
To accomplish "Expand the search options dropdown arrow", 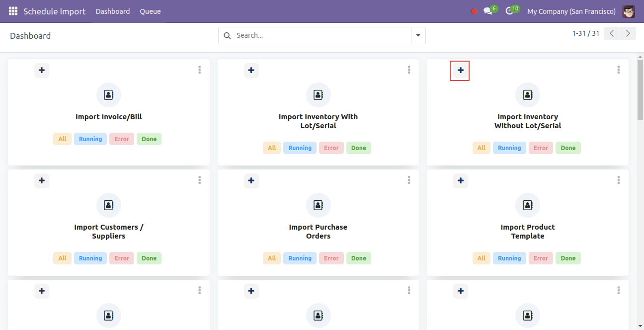I will (418, 35).
